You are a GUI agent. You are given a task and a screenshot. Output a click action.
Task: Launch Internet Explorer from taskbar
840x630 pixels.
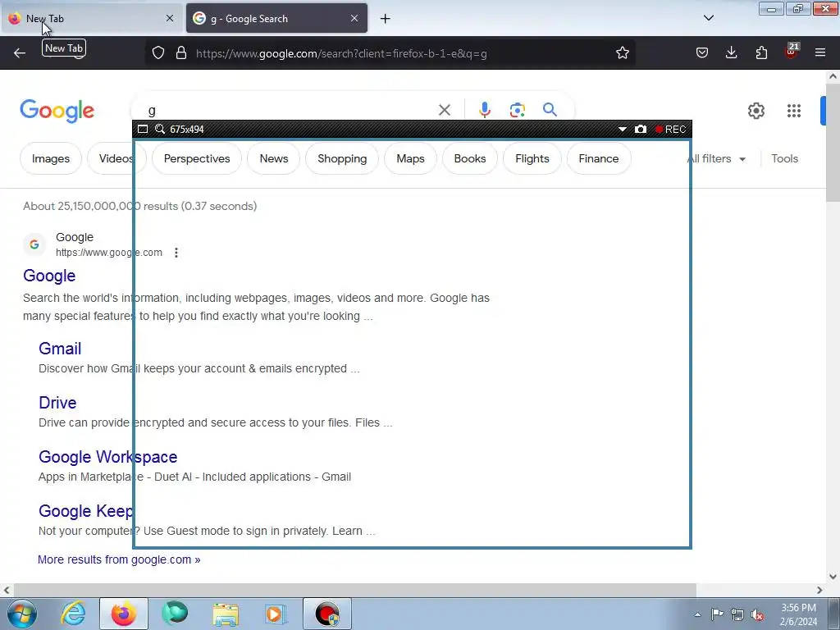tap(73, 614)
